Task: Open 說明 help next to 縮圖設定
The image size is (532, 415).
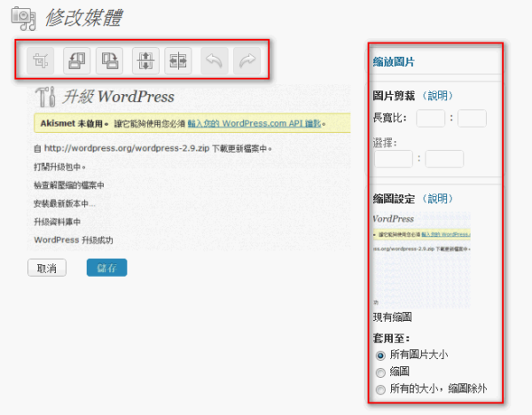Action: 438,199
